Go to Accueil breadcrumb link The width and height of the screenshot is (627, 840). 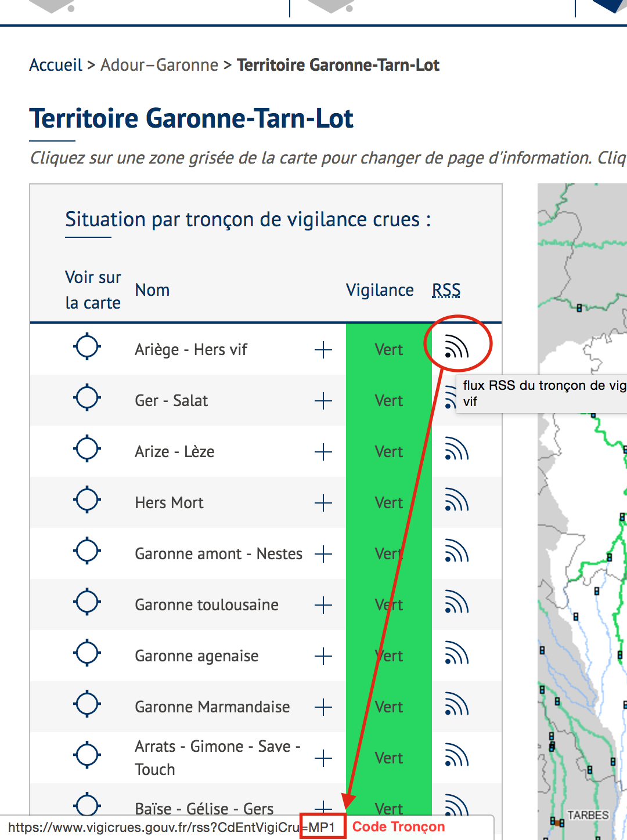56,65
